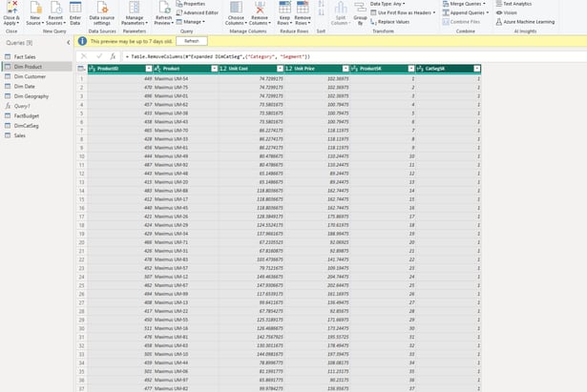Open Vision AI insight
The height and width of the screenshot is (392, 587).
(x=507, y=12)
